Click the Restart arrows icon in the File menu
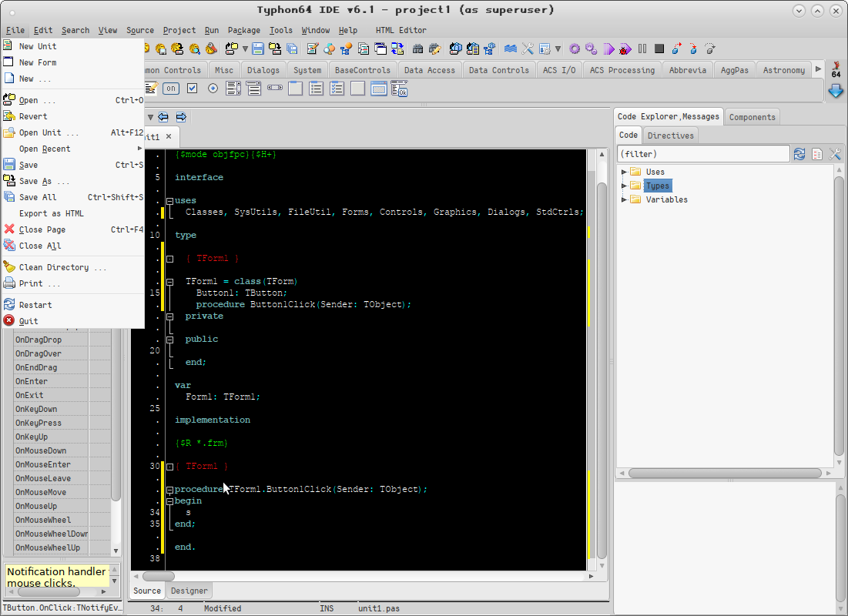 [x=9, y=304]
